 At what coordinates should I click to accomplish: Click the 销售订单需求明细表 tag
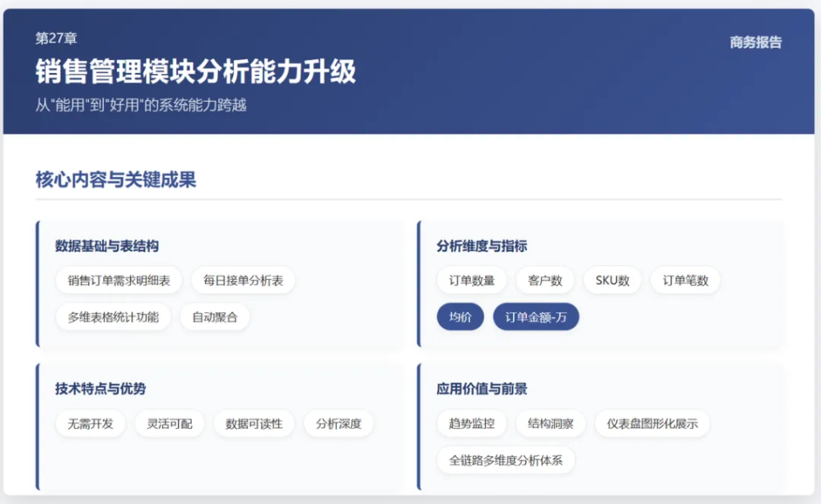click(119, 280)
